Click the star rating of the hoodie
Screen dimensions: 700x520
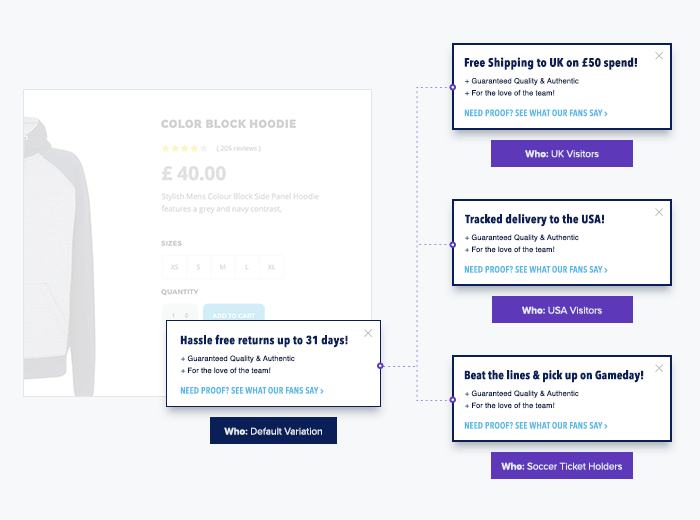click(x=184, y=148)
